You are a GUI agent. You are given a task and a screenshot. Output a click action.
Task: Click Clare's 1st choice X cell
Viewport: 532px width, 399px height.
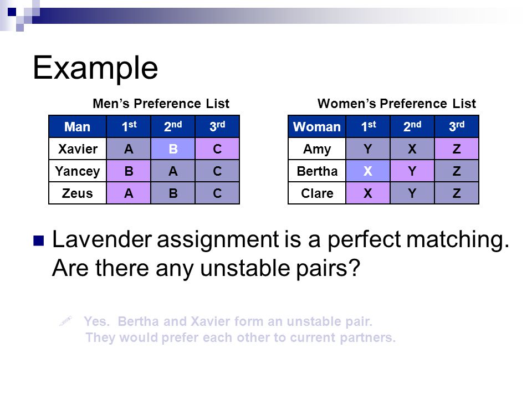tap(368, 193)
